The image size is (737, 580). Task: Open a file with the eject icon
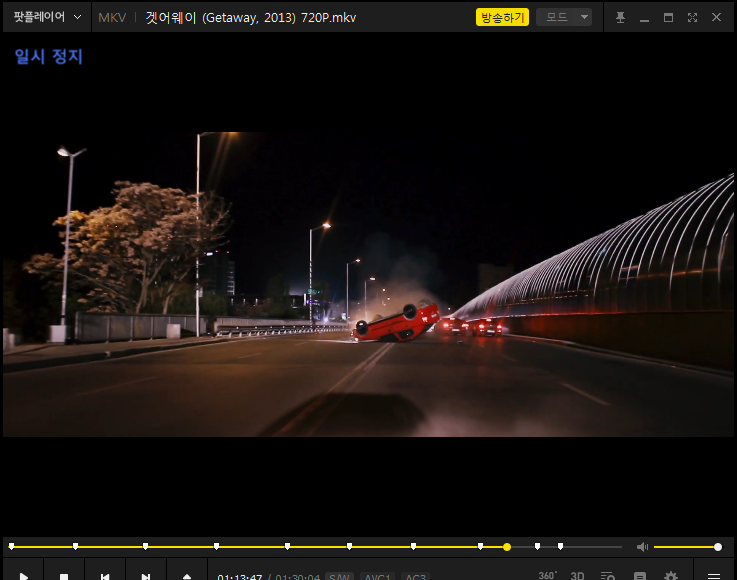tap(187, 576)
